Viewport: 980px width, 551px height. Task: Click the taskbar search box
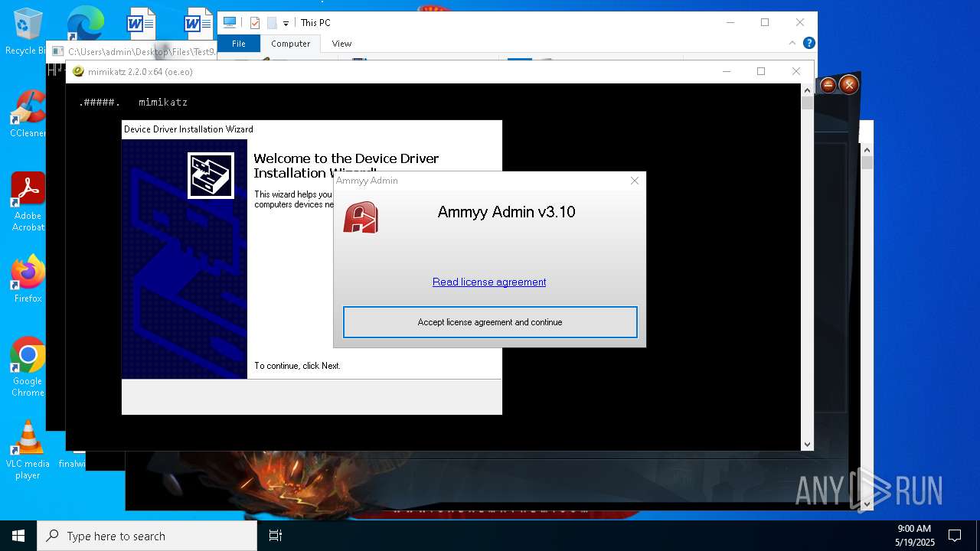(147, 536)
